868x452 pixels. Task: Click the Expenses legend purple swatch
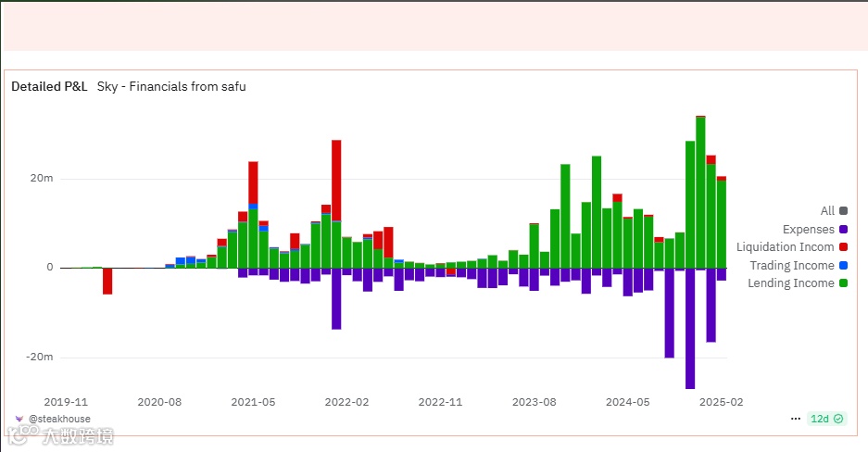(x=843, y=229)
